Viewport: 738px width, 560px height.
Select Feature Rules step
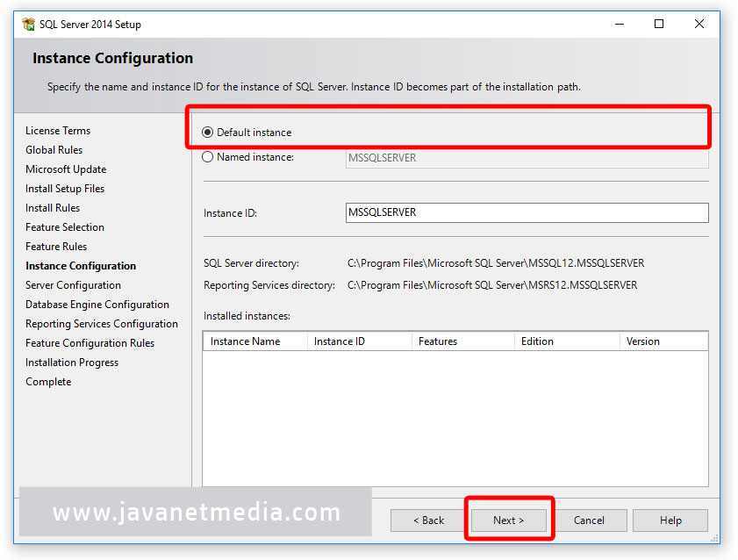[56, 246]
